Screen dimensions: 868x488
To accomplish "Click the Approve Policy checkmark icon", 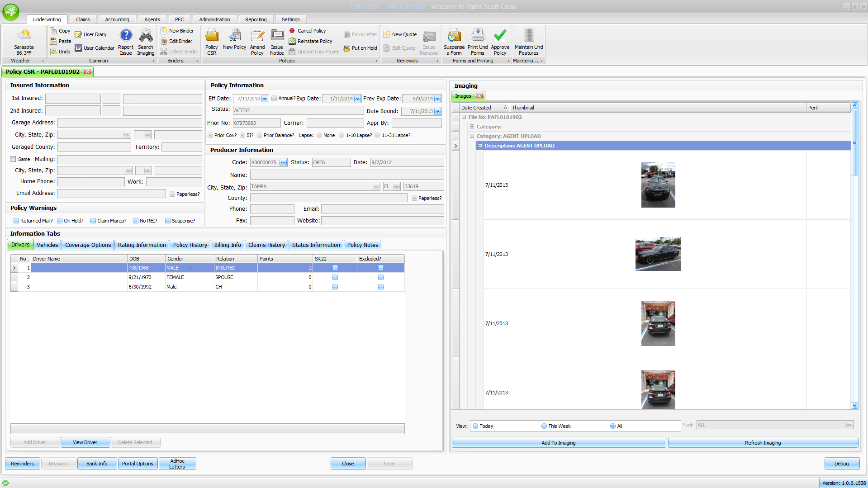I will (500, 36).
